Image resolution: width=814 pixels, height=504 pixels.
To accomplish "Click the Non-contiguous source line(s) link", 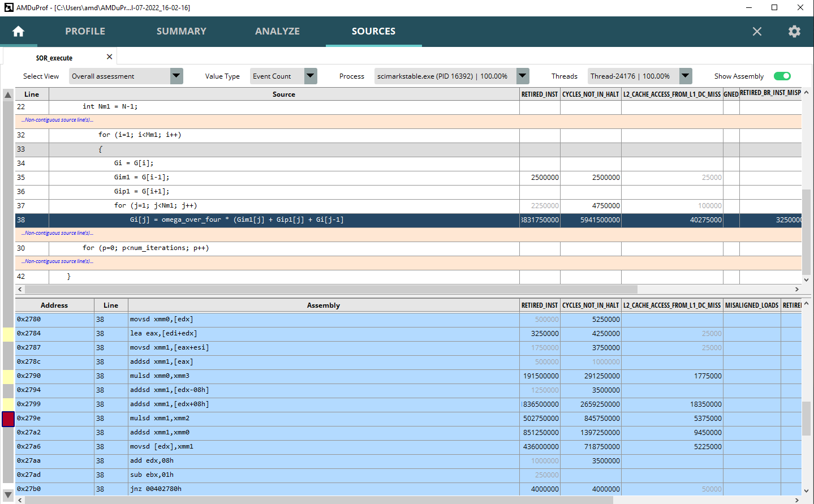I will [56, 119].
